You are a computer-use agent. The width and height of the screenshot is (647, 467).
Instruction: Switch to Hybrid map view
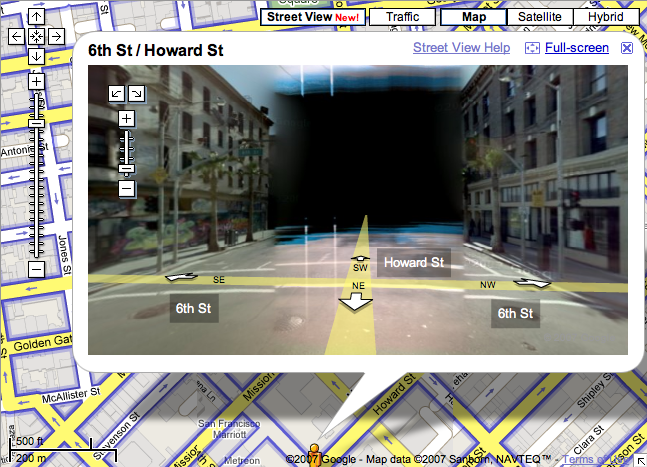[x=606, y=17]
